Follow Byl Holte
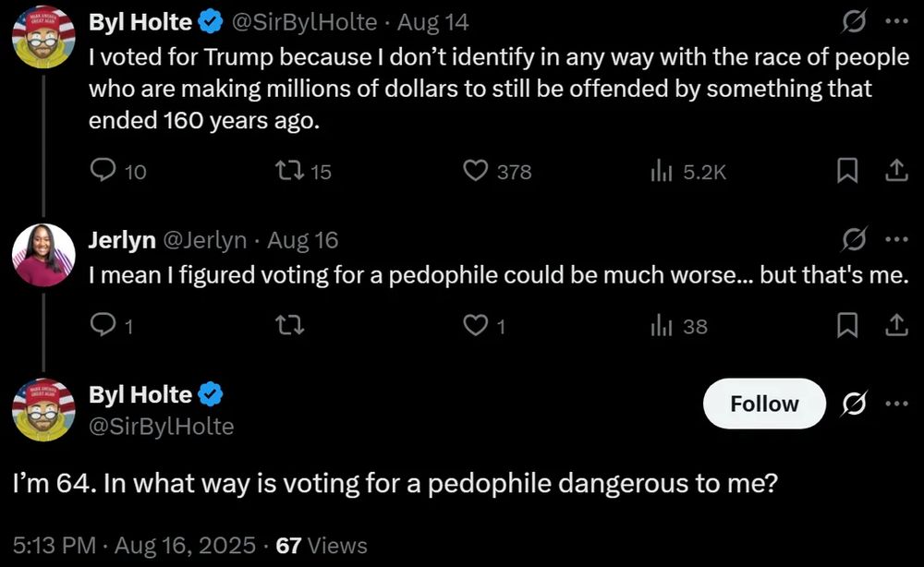Viewport: 924px width, 567px height. coord(764,404)
